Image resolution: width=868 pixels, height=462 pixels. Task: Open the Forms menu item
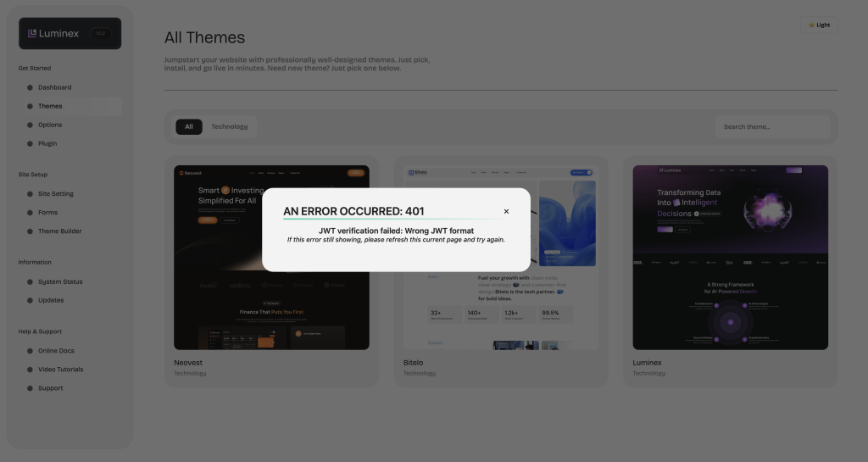click(x=47, y=212)
